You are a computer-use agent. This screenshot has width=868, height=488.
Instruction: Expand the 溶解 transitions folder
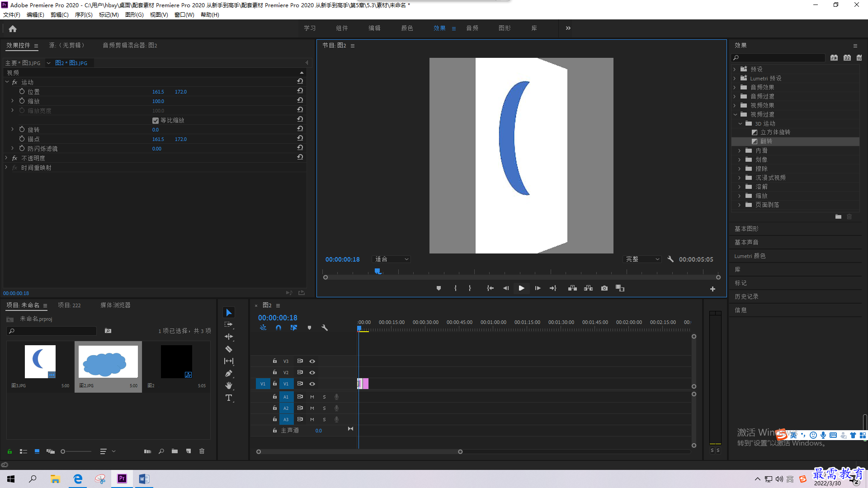click(x=740, y=187)
